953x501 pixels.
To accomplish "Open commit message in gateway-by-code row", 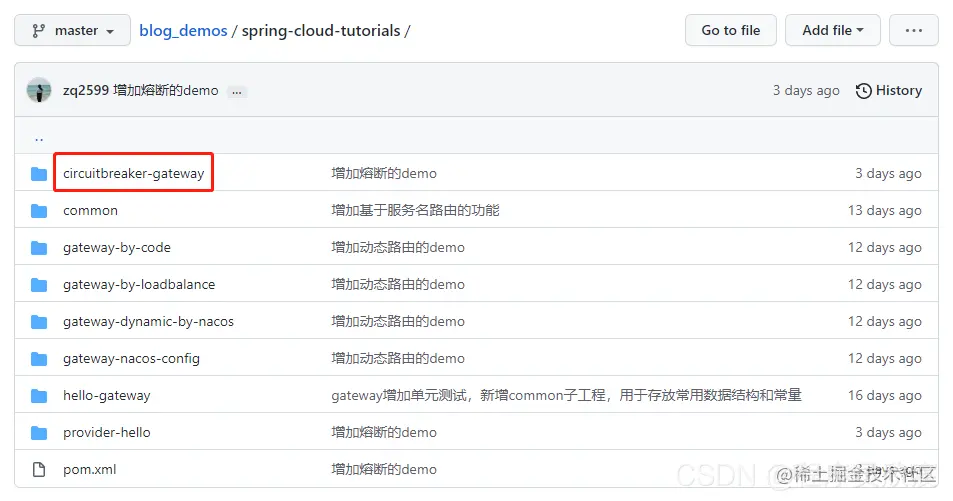I will 398,247.
